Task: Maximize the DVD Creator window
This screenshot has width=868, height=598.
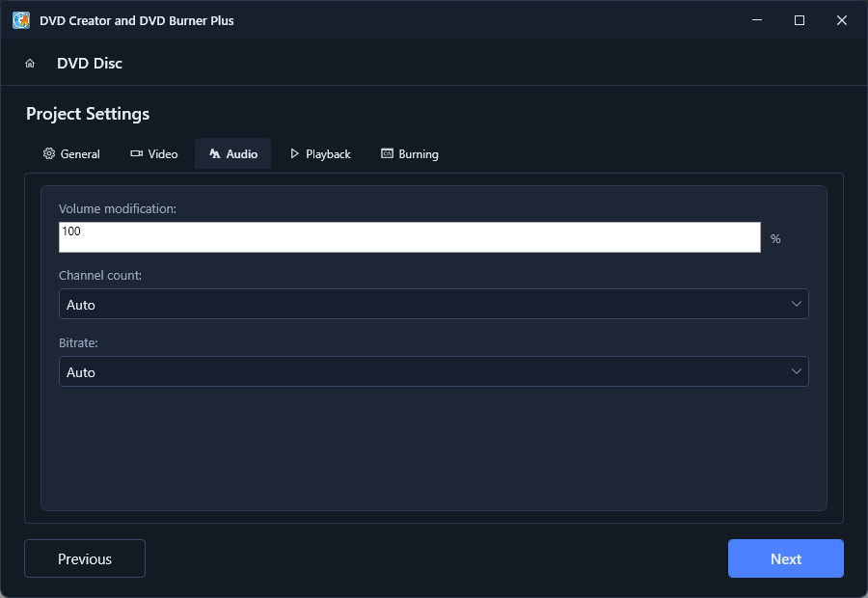Action: tap(800, 20)
